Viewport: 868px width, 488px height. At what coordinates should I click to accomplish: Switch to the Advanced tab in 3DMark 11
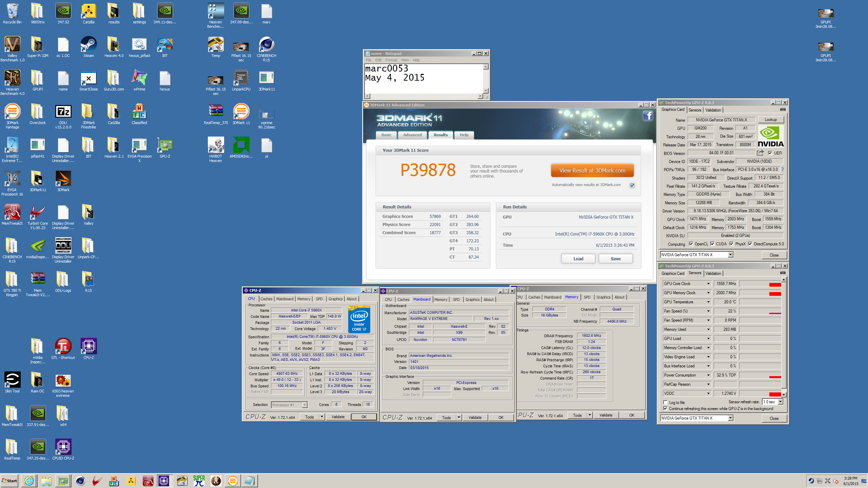tap(412, 135)
